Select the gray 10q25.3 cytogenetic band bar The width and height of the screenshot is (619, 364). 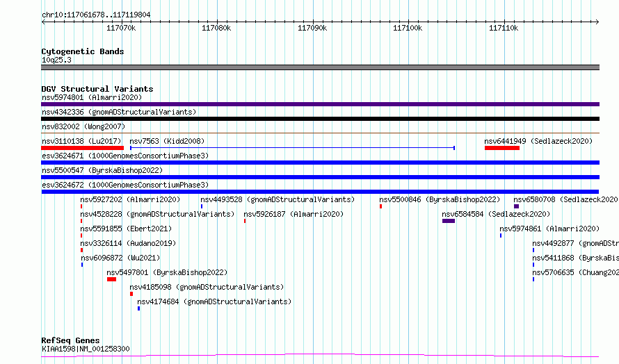[320, 67]
